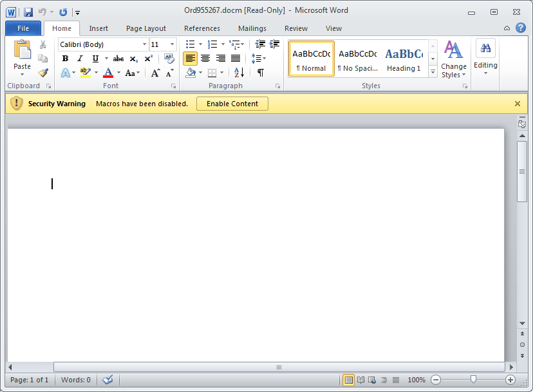Viewport: 533px width, 392px height.
Task: Apply the Heading 1 style
Action: coord(404,59)
